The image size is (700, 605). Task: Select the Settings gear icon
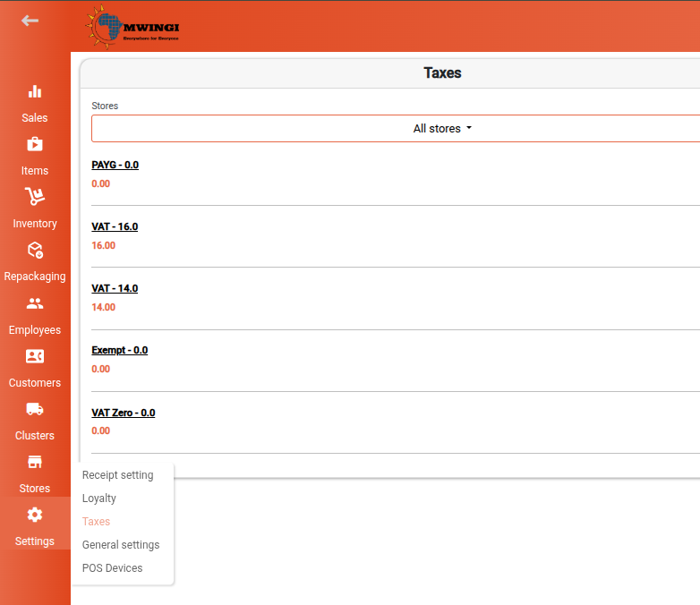(x=35, y=515)
